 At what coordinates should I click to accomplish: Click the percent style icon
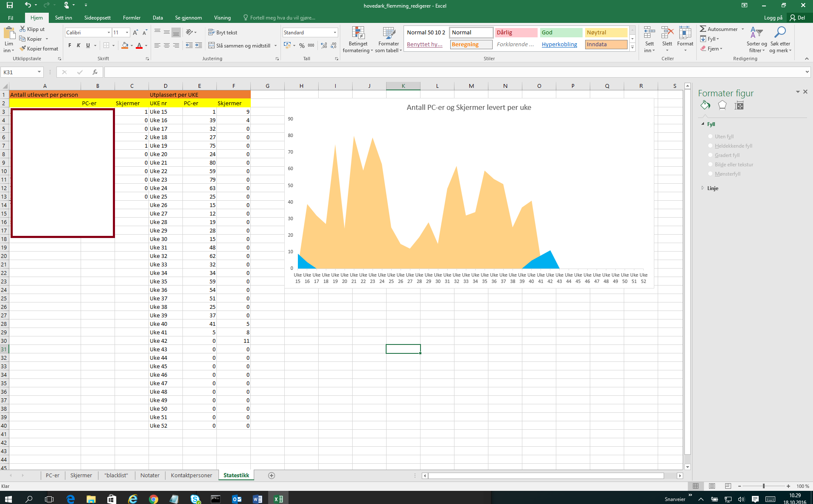click(302, 45)
